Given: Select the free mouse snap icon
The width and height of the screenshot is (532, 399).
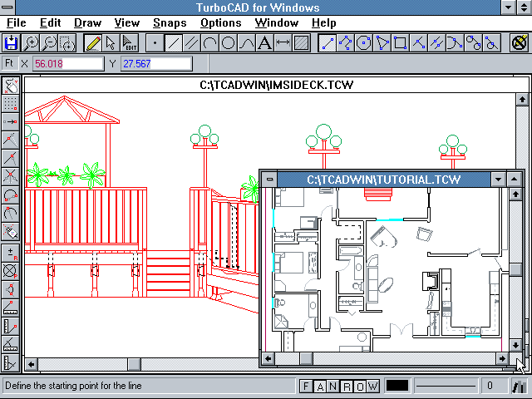Looking at the screenshot, I should [x=11, y=85].
